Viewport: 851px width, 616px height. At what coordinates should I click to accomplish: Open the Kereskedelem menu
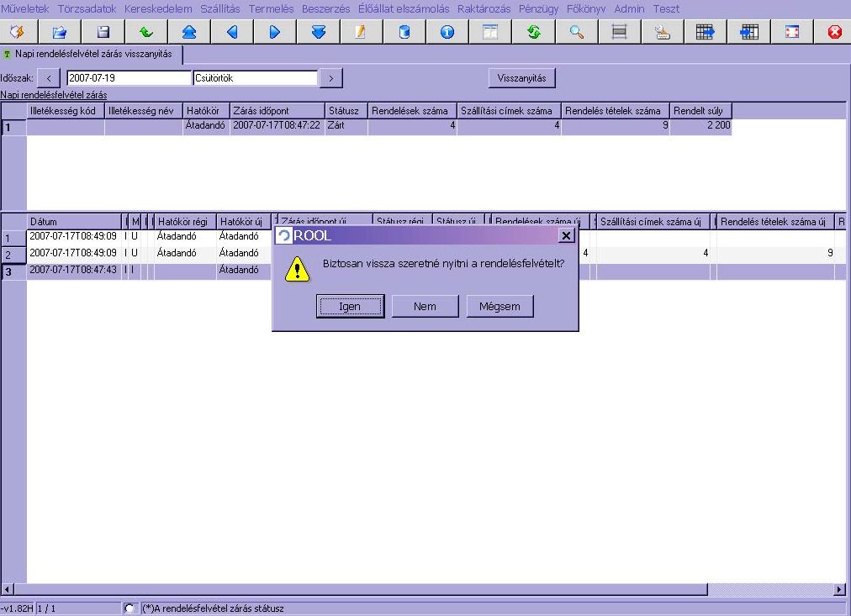tap(158, 8)
